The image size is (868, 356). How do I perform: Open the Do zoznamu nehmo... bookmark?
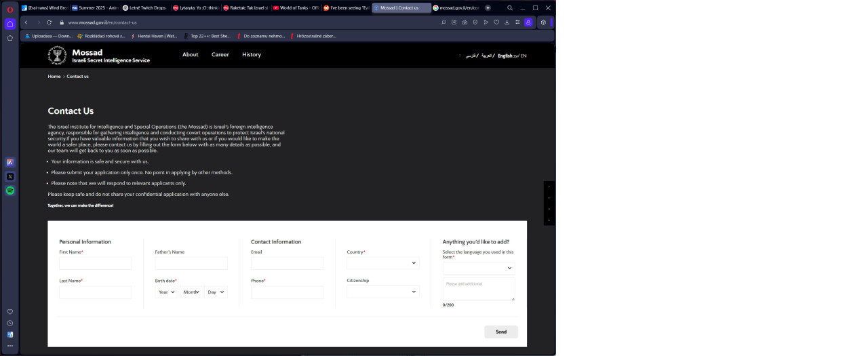coord(261,36)
